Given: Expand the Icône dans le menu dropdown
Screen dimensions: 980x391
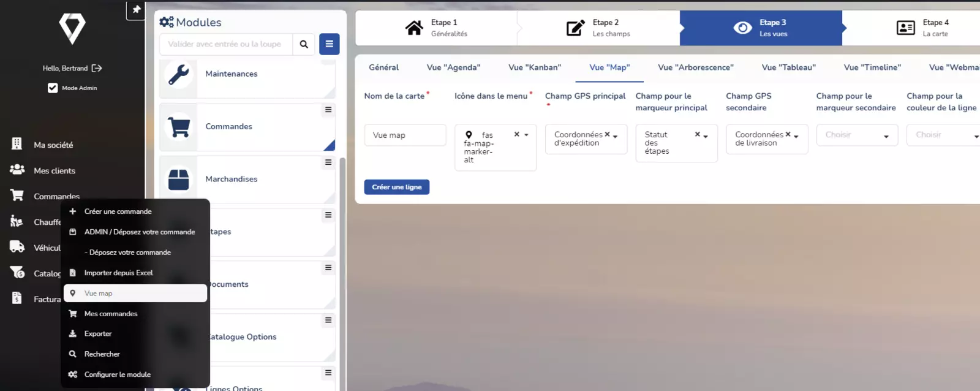Looking at the screenshot, I should [526, 135].
